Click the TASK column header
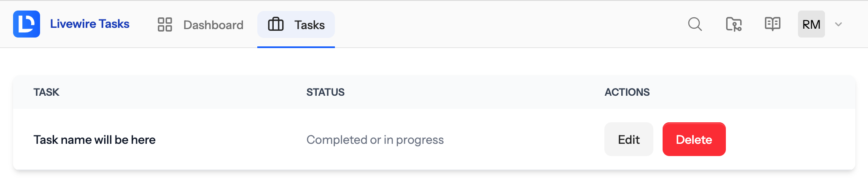The width and height of the screenshot is (868, 194). [x=46, y=92]
